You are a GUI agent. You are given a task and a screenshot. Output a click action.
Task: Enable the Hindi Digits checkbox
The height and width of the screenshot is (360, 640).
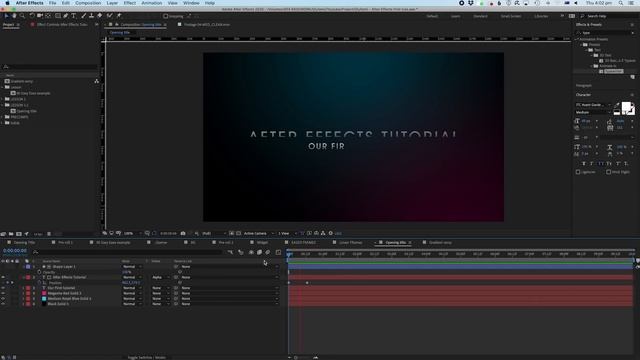coord(609,172)
